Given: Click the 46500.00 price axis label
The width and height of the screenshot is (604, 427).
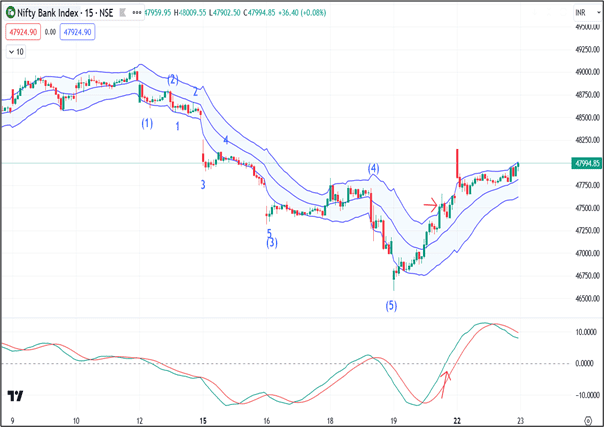Looking at the screenshot, I should coord(587,298).
